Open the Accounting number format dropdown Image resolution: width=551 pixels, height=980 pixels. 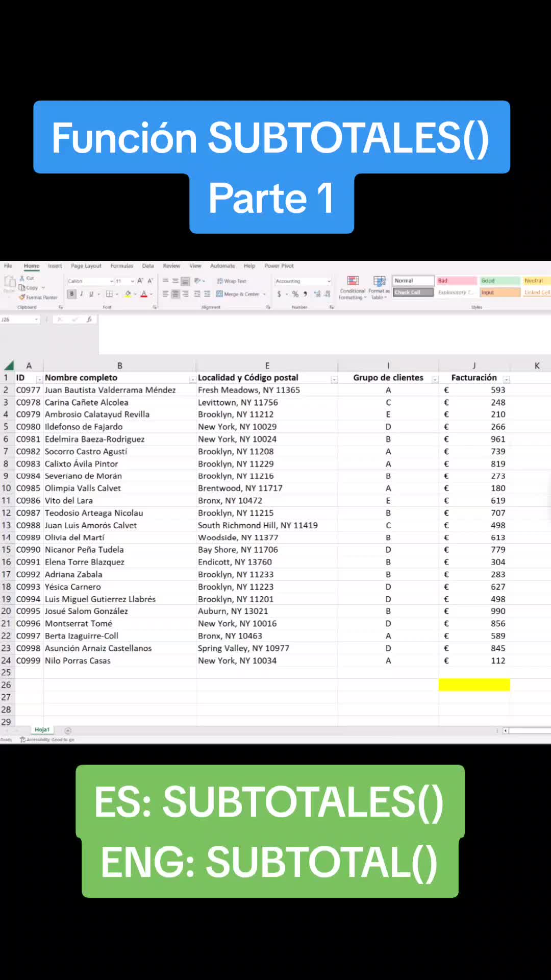[329, 281]
